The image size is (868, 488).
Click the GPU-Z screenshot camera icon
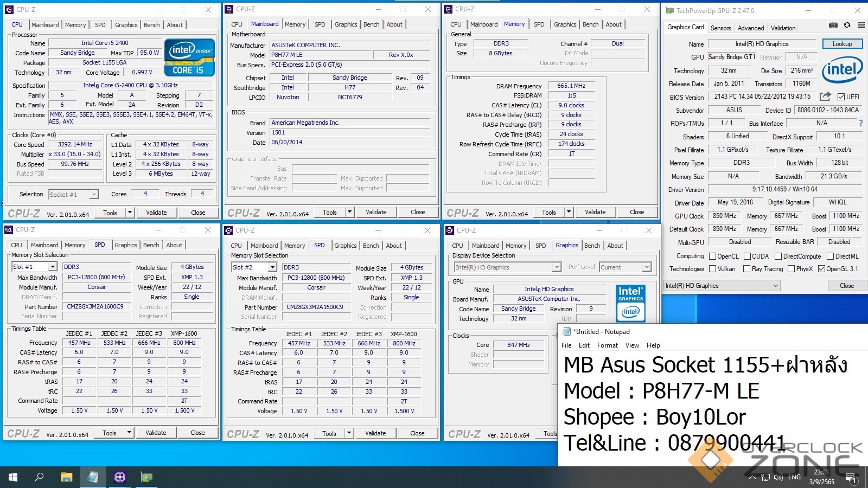pyautogui.click(x=833, y=25)
